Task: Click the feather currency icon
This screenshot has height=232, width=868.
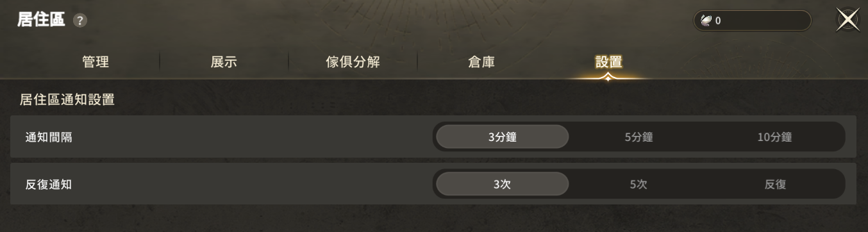Action: 705,21
